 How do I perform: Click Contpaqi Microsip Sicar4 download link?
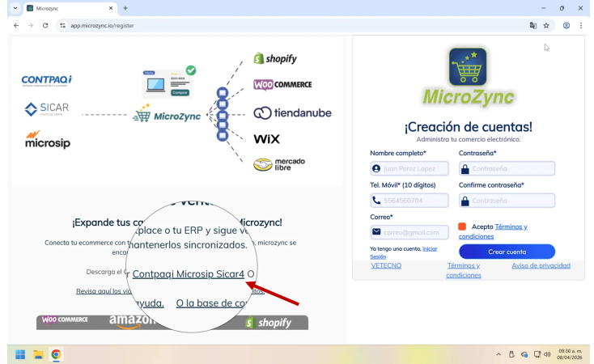189,274
